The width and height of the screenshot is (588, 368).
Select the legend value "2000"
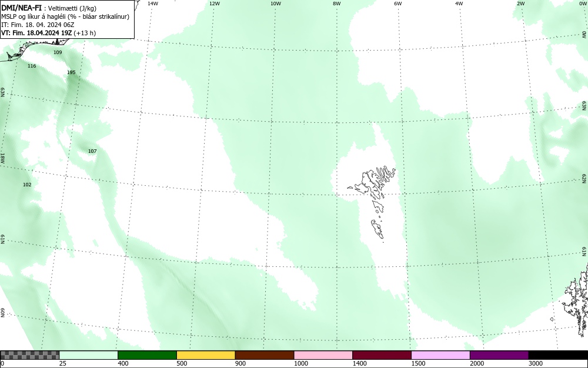[477, 363]
